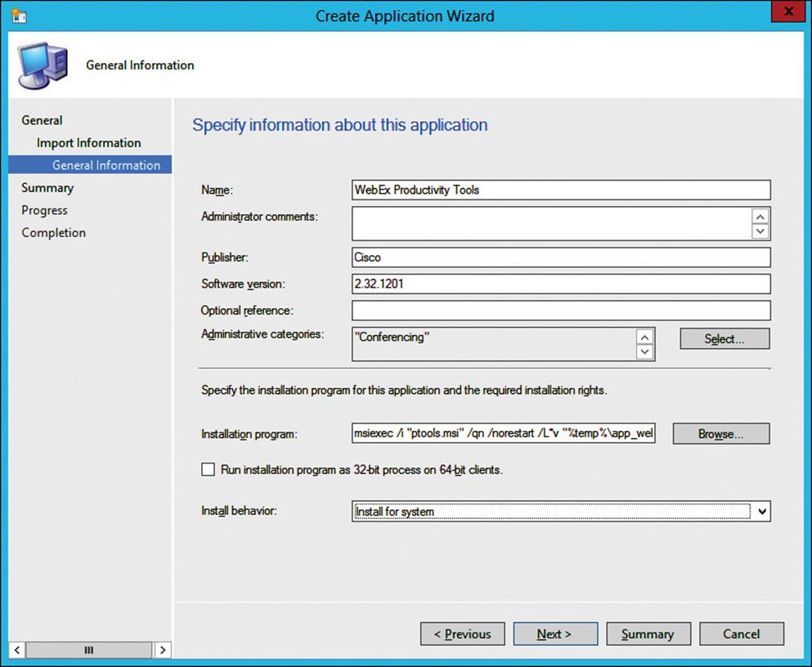Go back with the Previous button
Image resolution: width=812 pixels, height=667 pixels.
click(x=463, y=633)
